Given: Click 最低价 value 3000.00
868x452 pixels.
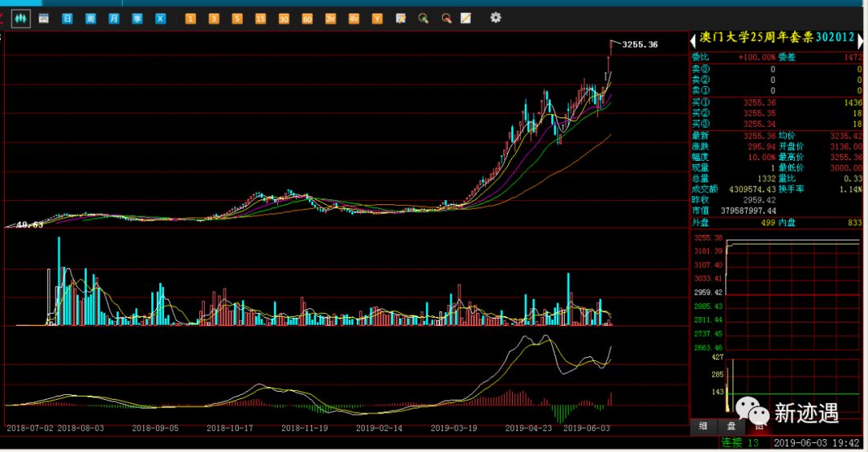Looking at the screenshot, I should pos(845,168).
